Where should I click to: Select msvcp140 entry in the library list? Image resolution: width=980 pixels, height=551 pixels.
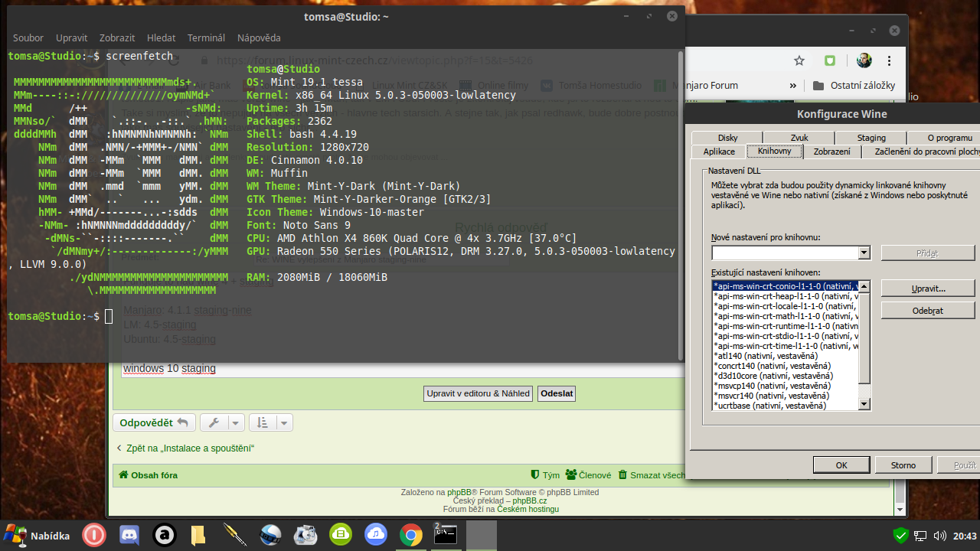(785, 386)
